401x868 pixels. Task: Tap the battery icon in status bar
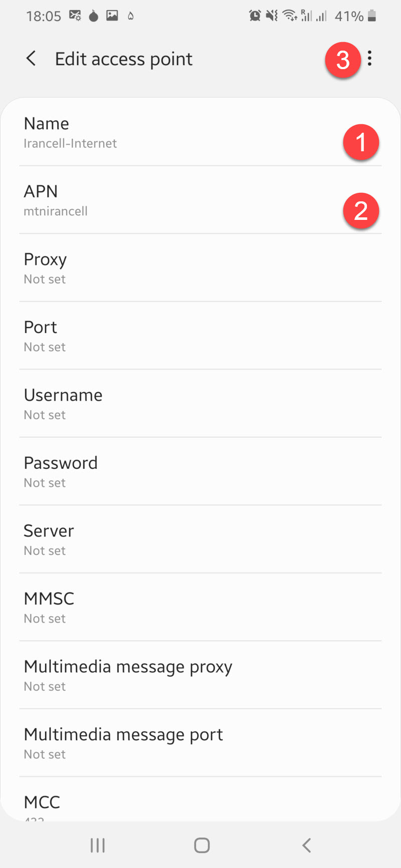pos(372,16)
